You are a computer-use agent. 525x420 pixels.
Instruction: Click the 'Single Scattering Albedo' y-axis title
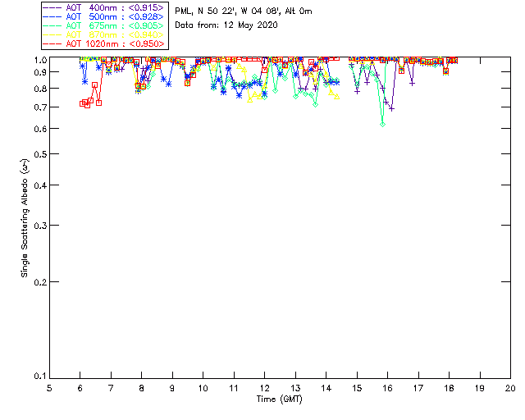point(25,218)
